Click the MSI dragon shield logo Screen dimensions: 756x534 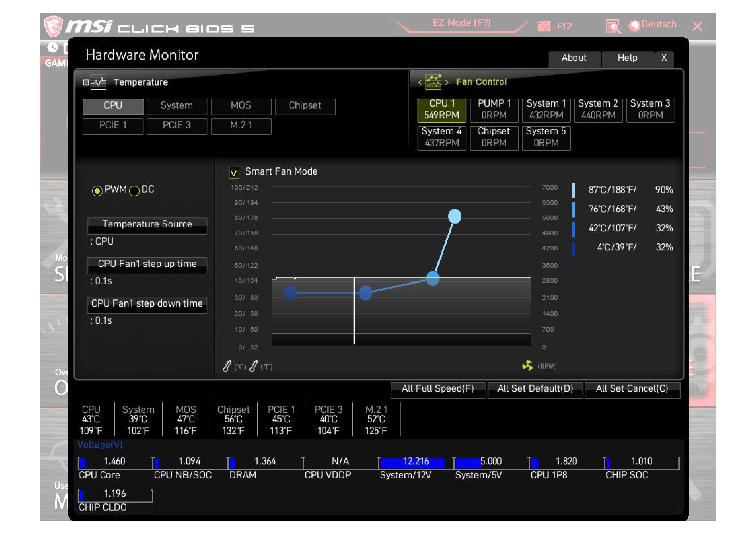click(53, 26)
